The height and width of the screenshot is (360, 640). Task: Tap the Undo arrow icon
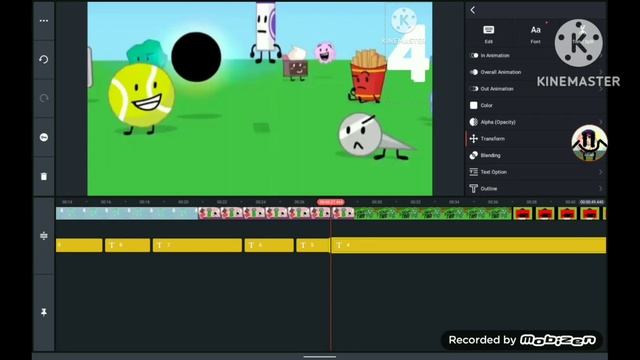(44, 60)
